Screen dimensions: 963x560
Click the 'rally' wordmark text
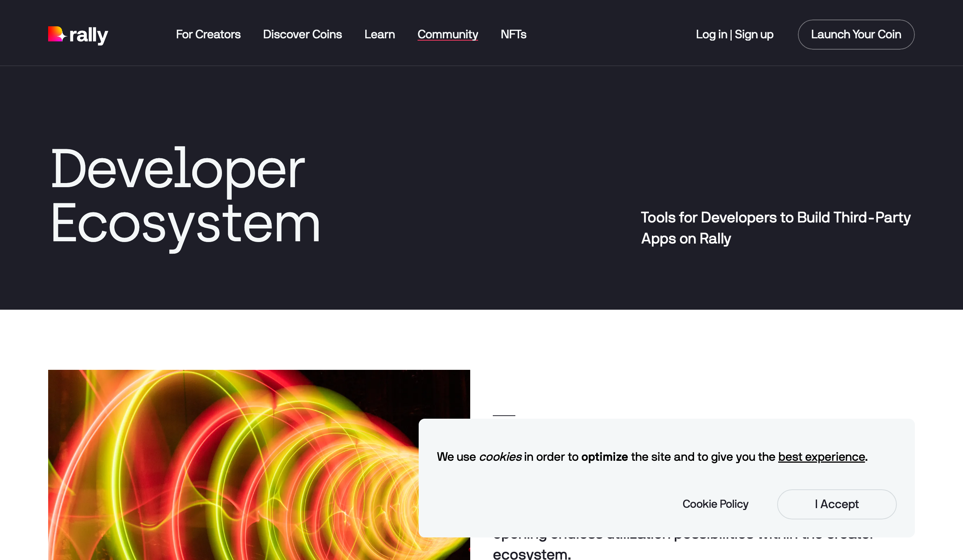click(x=89, y=35)
